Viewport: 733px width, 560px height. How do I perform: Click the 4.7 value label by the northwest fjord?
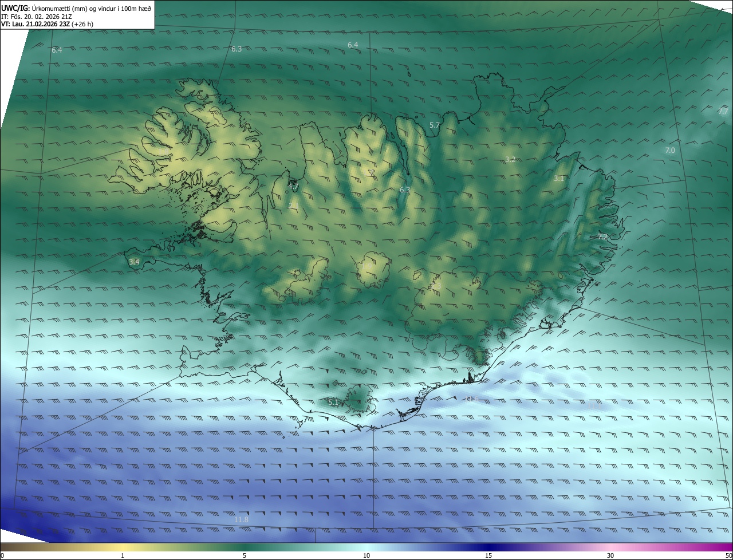[x=293, y=186]
